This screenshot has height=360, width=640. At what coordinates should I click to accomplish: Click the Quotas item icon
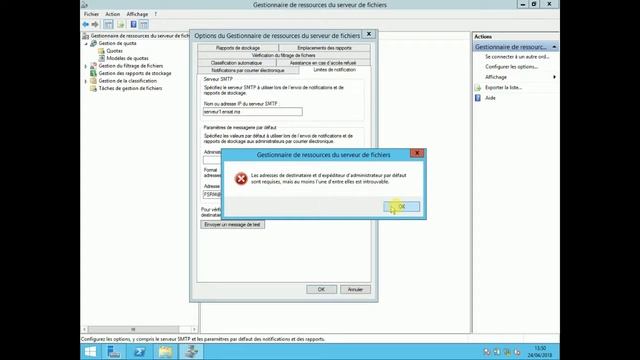pyautogui.click(x=101, y=51)
